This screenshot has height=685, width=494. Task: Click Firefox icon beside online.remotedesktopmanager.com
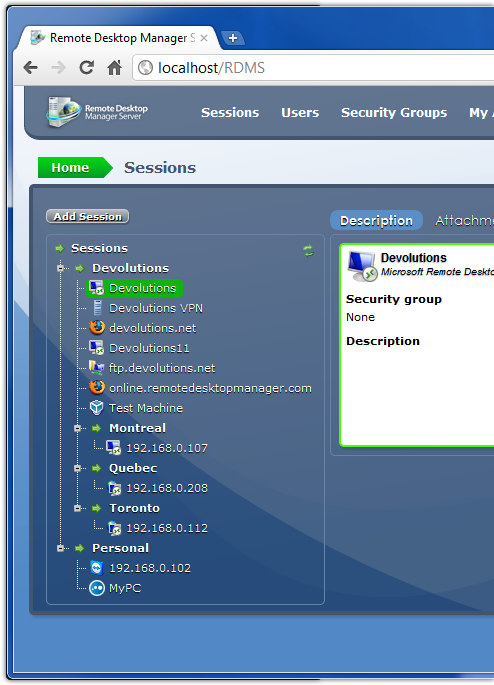(x=97, y=387)
